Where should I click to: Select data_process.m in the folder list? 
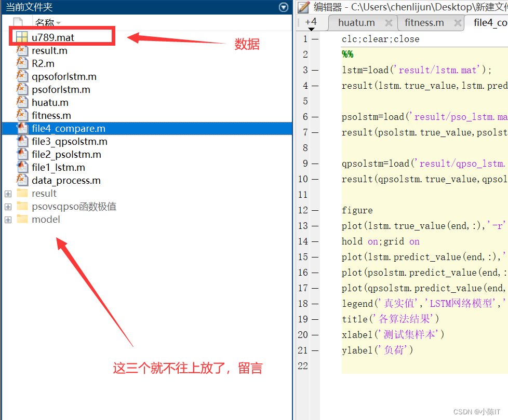pos(66,180)
